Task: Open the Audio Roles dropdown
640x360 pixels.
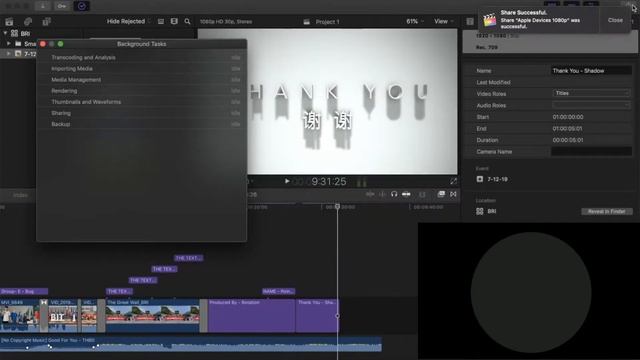Action: (591, 105)
